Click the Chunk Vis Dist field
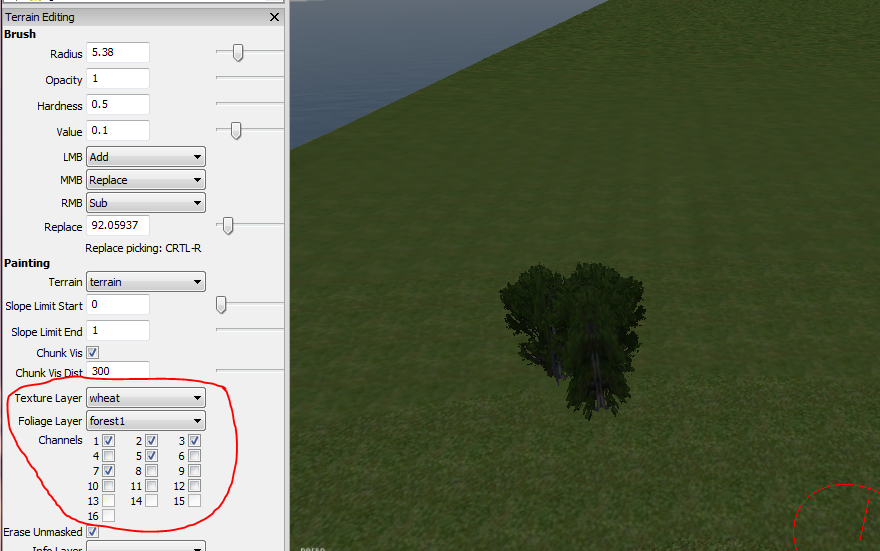The image size is (880, 551). (x=118, y=370)
